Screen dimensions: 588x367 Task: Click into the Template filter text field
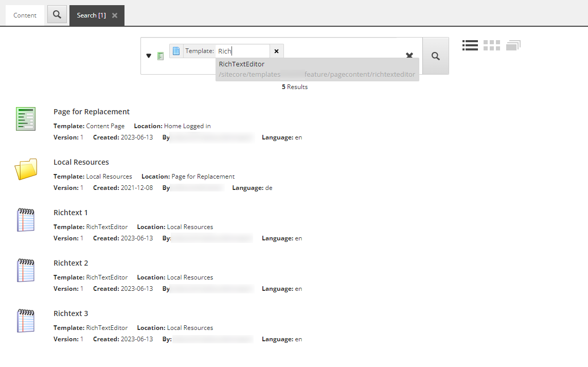tap(242, 51)
